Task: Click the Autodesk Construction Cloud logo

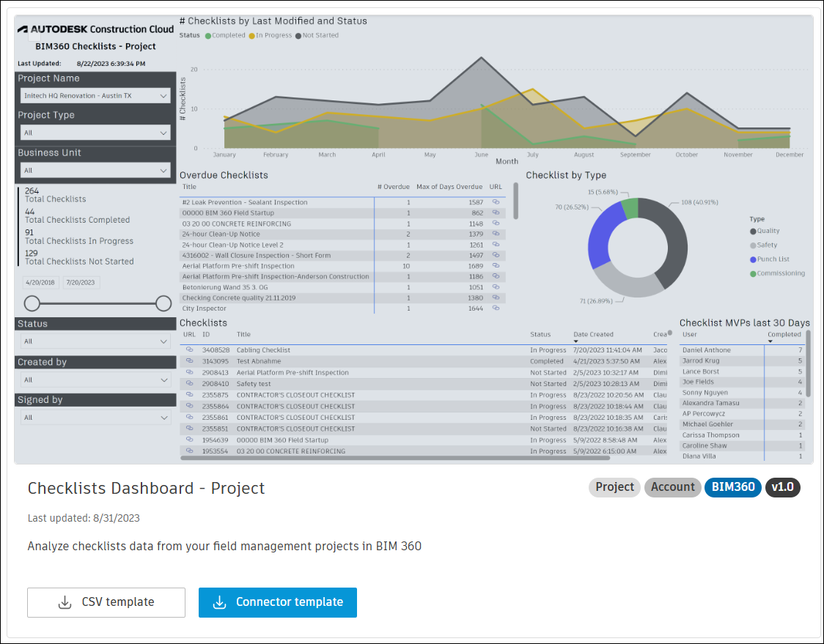Action: pyautogui.click(x=95, y=29)
